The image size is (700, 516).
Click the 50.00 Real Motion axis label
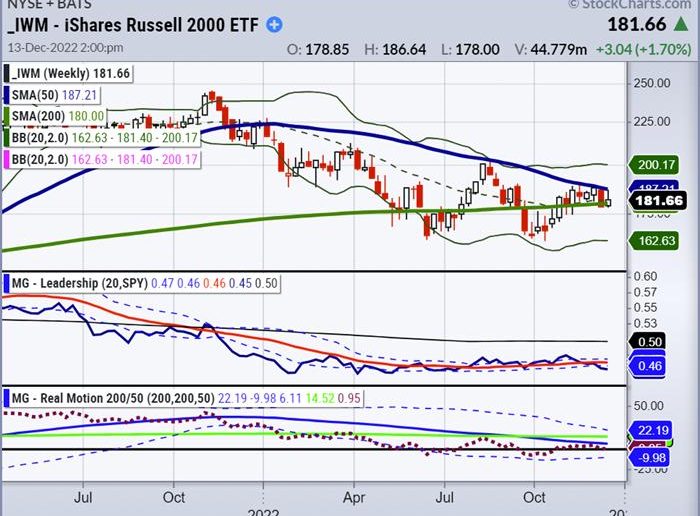point(648,406)
